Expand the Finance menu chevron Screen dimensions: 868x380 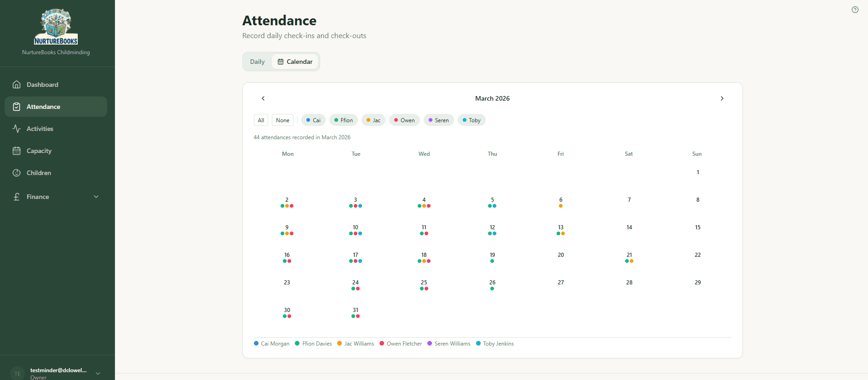[x=96, y=197]
